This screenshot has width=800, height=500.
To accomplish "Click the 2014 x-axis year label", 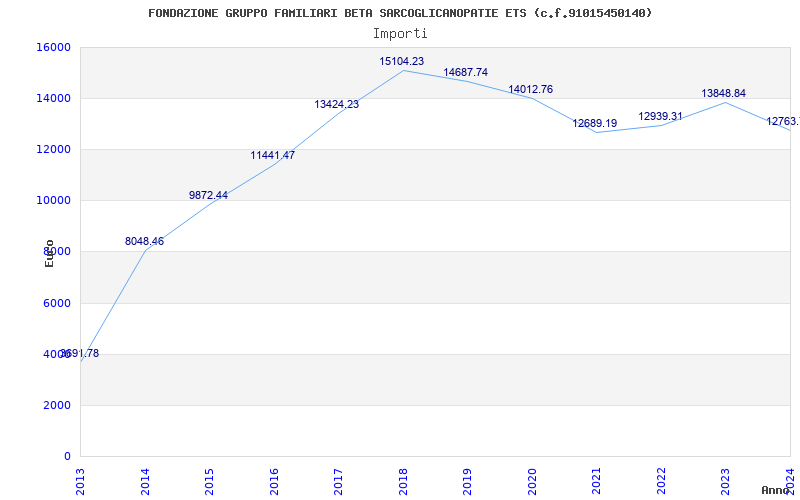I will point(145,482).
